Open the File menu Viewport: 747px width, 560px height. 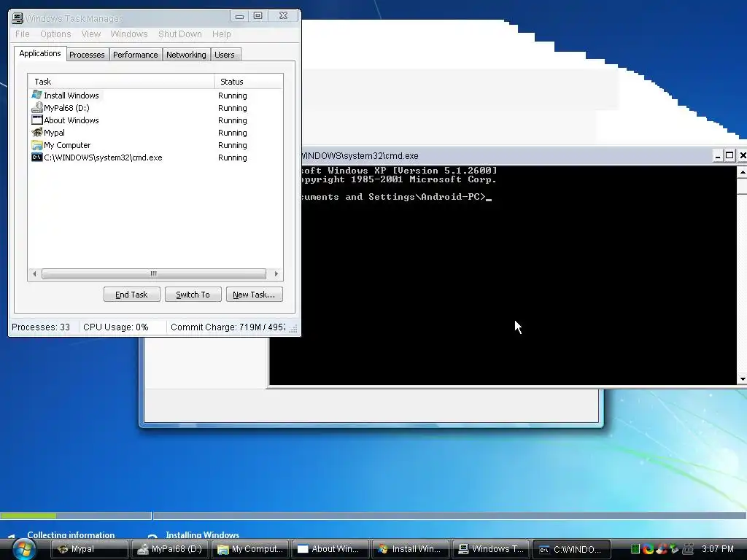23,34
